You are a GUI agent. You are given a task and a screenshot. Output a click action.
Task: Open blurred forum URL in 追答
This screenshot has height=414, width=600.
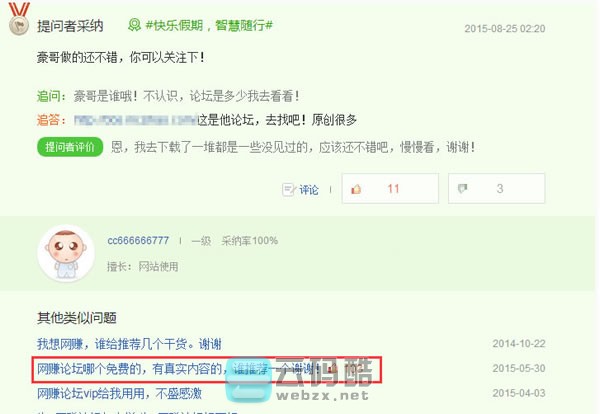point(136,120)
